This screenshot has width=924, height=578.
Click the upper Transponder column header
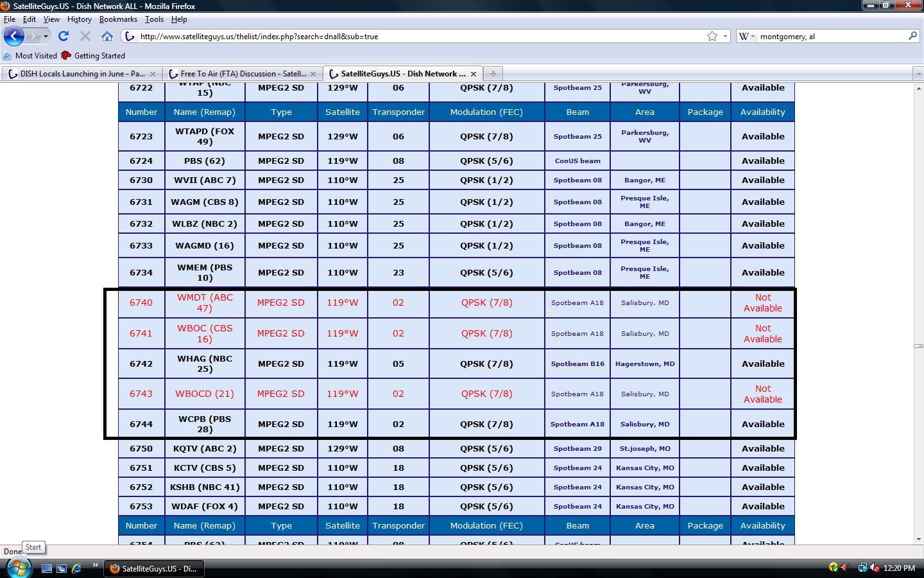click(398, 112)
